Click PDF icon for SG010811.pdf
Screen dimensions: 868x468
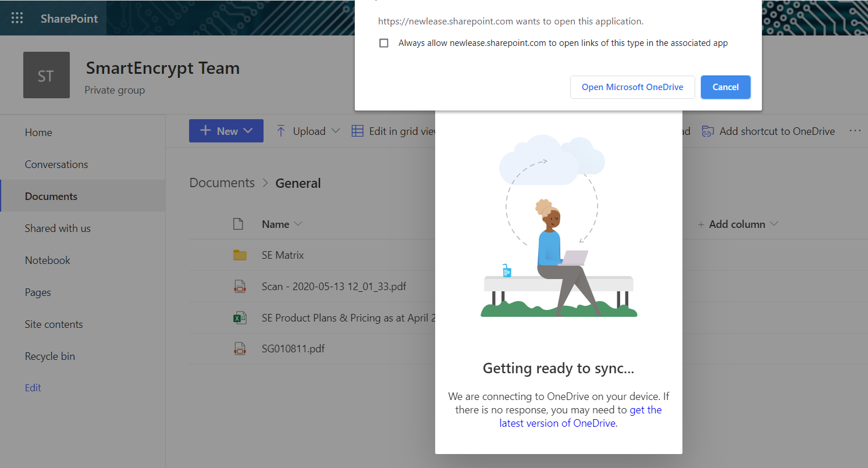coord(239,349)
